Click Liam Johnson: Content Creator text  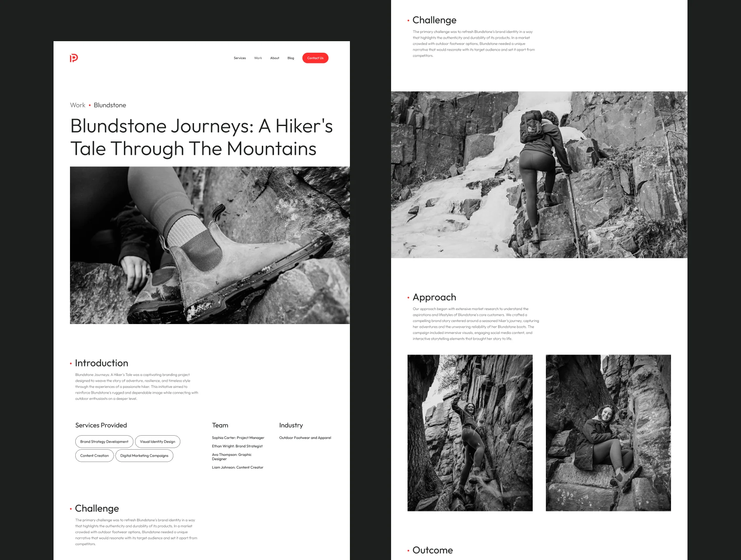tap(238, 467)
